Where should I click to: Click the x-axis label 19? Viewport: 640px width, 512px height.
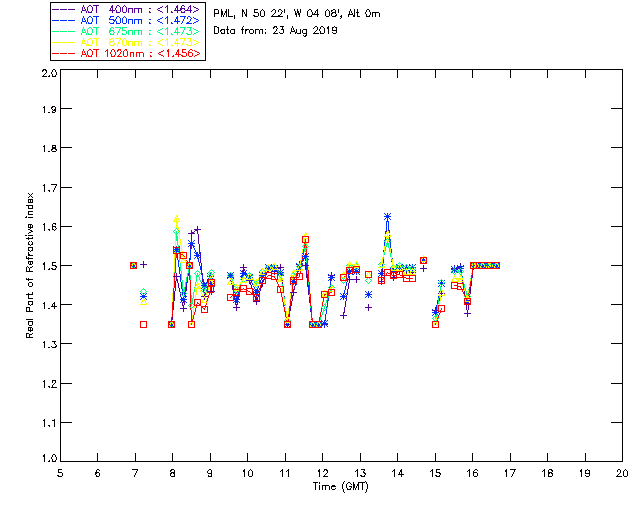pos(585,473)
